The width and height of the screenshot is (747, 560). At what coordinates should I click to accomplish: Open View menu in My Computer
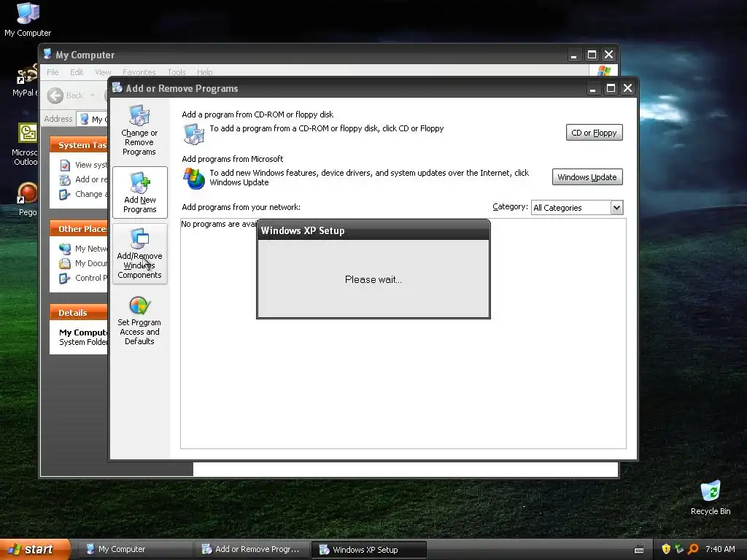point(103,72)
